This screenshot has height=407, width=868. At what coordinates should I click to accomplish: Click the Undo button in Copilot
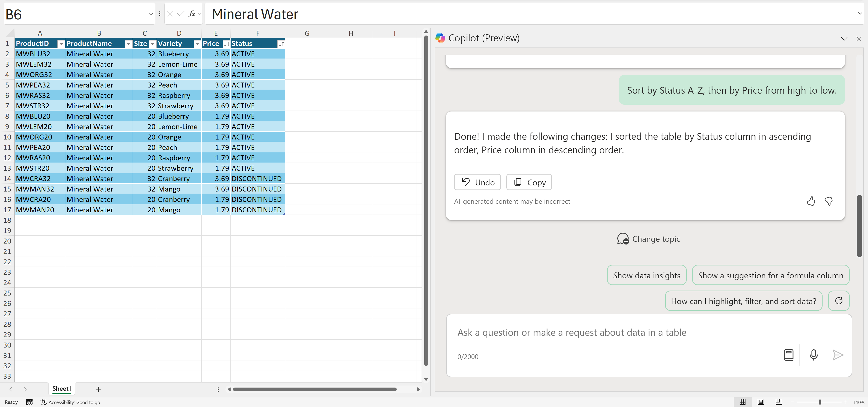(477, 182)
